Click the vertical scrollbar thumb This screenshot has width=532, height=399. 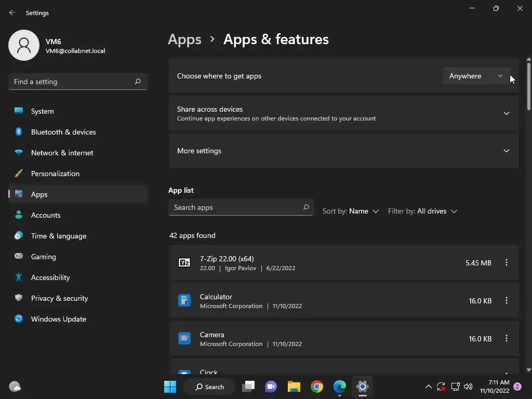tap(528, 86)
